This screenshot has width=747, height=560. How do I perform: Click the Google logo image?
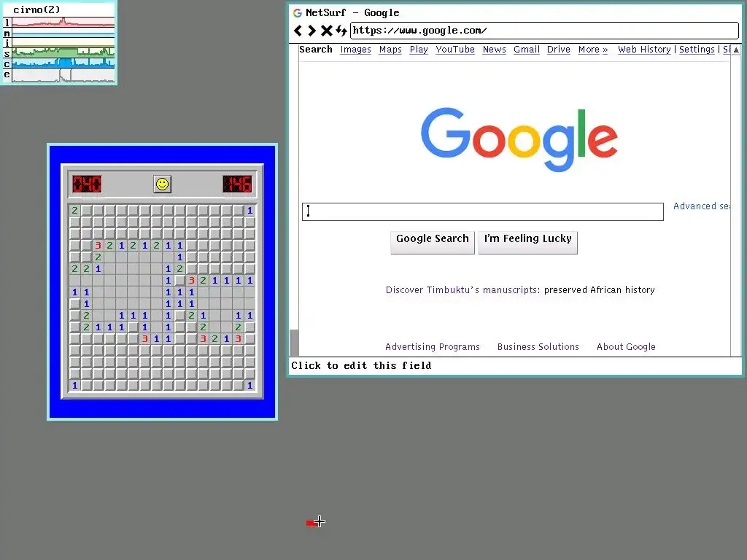pyautogui.click(x=519, y=139)
